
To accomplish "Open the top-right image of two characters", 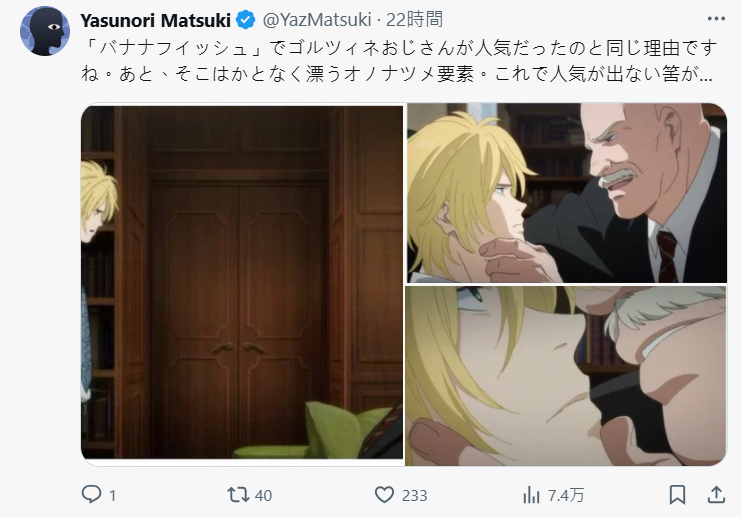I will click(x=567, y=193).
